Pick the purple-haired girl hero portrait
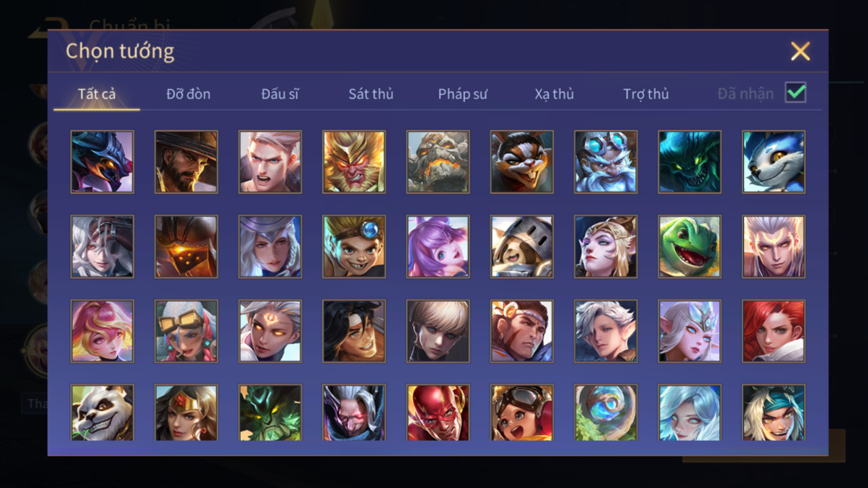This screenshot has width=868, height=488. pos(438,246)
